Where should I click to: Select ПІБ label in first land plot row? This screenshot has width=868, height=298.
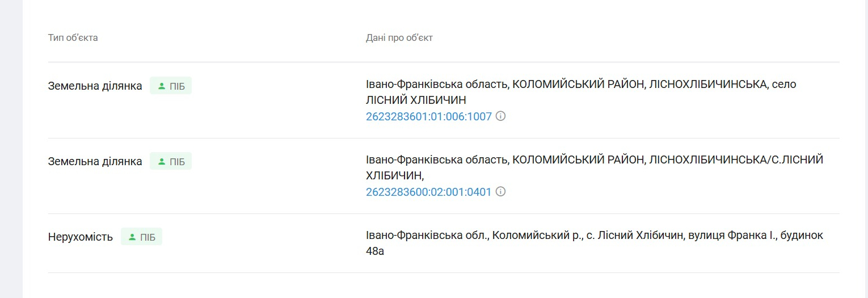click(x=177, y=86)
